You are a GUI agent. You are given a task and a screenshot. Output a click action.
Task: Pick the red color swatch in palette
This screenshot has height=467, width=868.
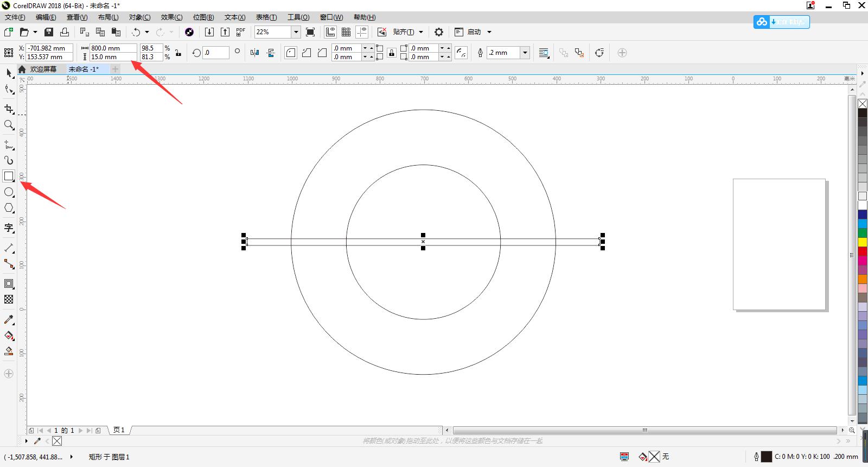[x=862, y=251]
